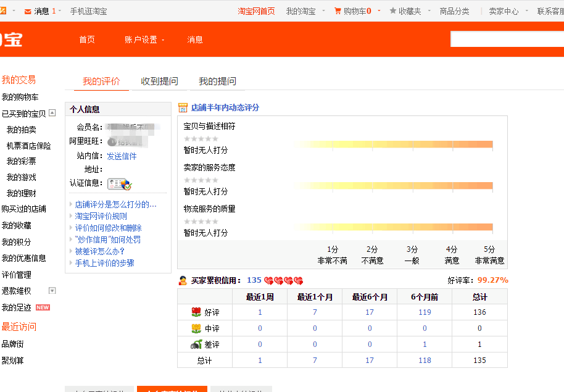This screenshot has width=564, height=392.
Task: Open the "炒作信用"如何处罚 link
Action: click(107, 240)
